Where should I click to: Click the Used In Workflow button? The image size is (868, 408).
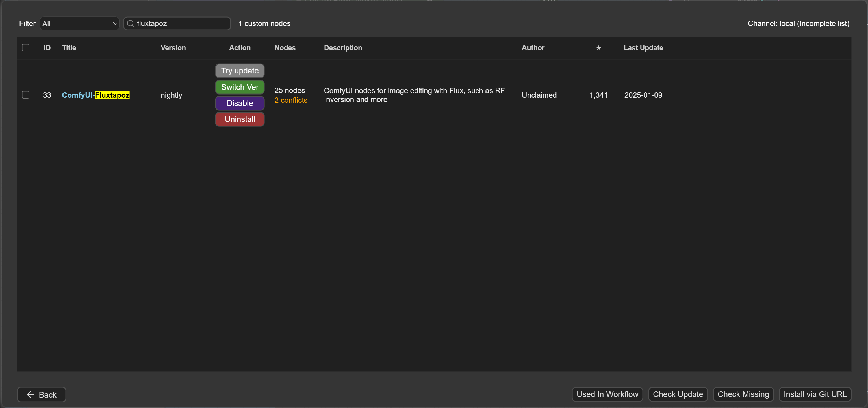point(607,394)
